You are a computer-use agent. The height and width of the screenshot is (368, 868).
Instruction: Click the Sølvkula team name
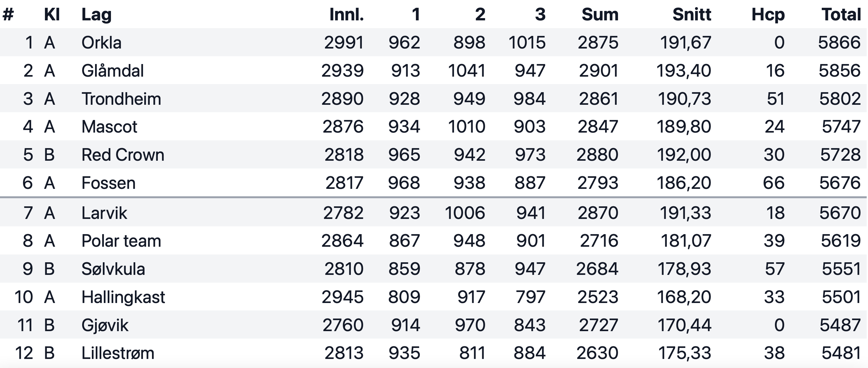[x=113, y=269]
